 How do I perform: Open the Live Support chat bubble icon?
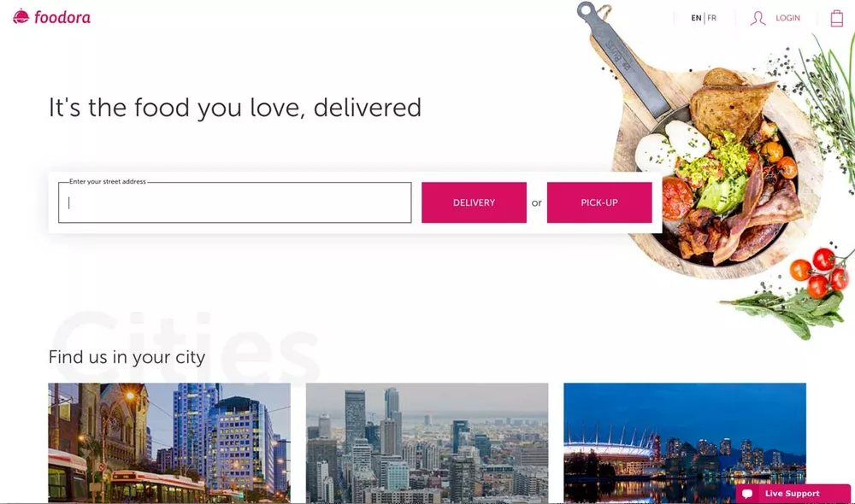pos(747,494)
